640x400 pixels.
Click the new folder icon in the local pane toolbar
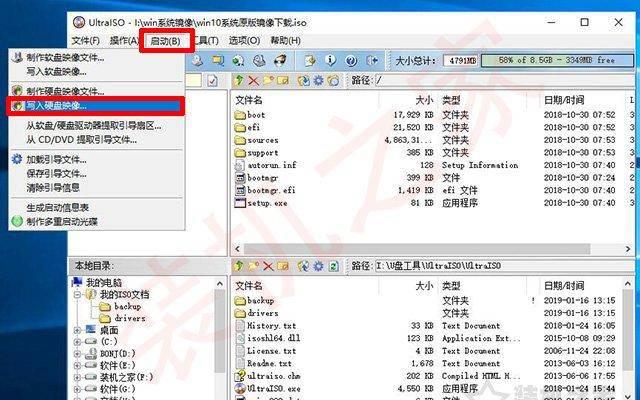point(253,266)
